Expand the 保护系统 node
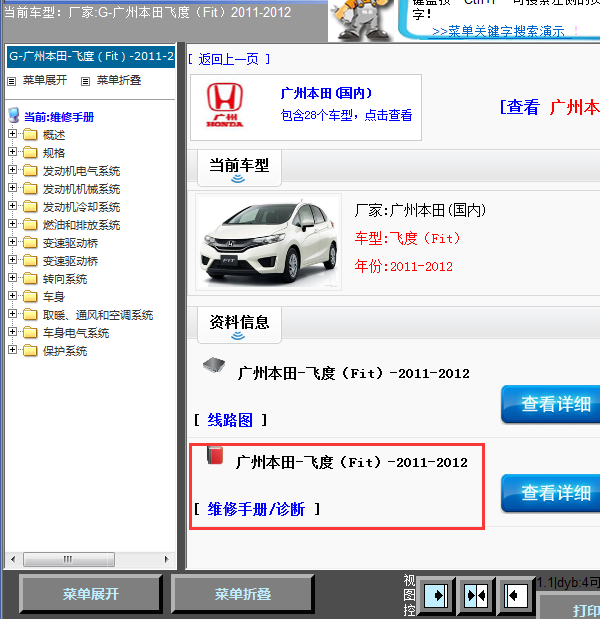Viewport: 600px width, 619px height. point(12,350)
